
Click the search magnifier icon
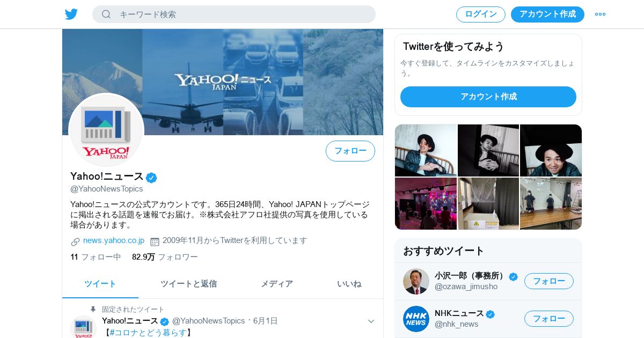[106, 14]
